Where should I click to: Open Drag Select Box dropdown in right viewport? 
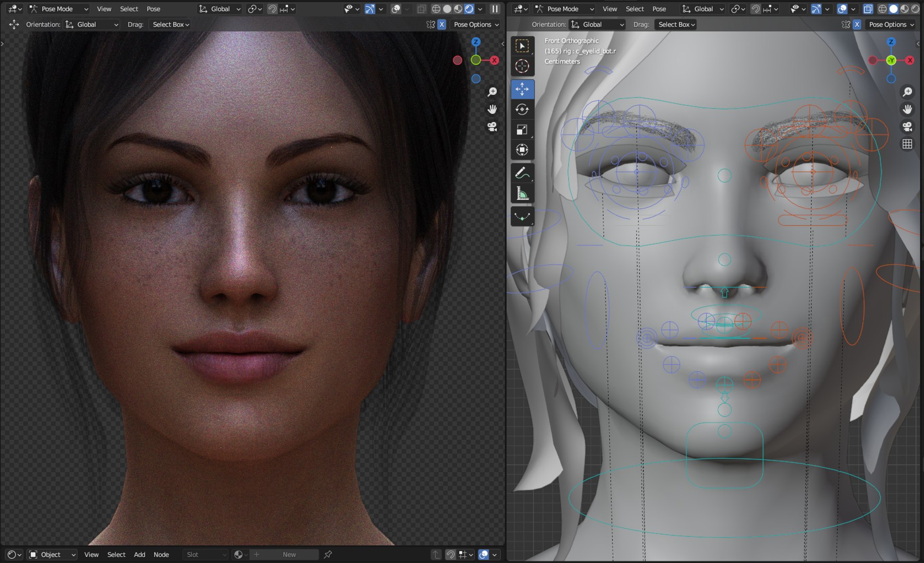tap(676, 25)
